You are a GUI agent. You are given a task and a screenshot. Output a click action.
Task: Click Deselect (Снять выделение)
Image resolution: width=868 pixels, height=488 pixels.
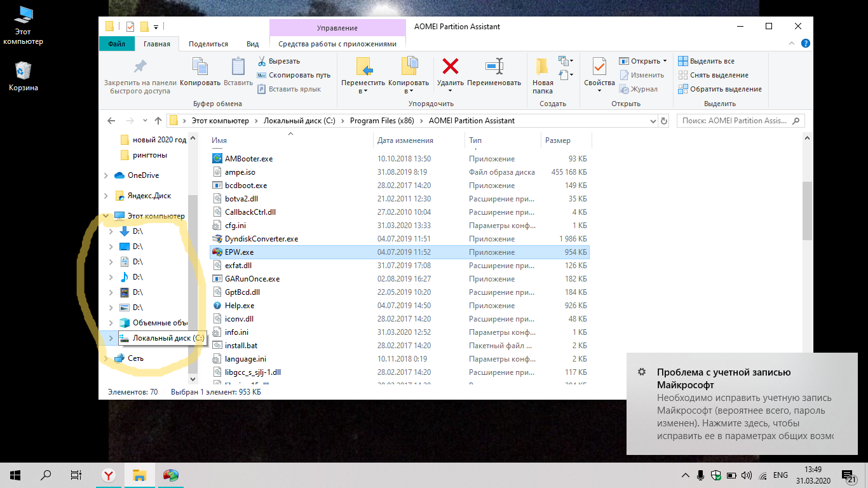coord(713,75)
